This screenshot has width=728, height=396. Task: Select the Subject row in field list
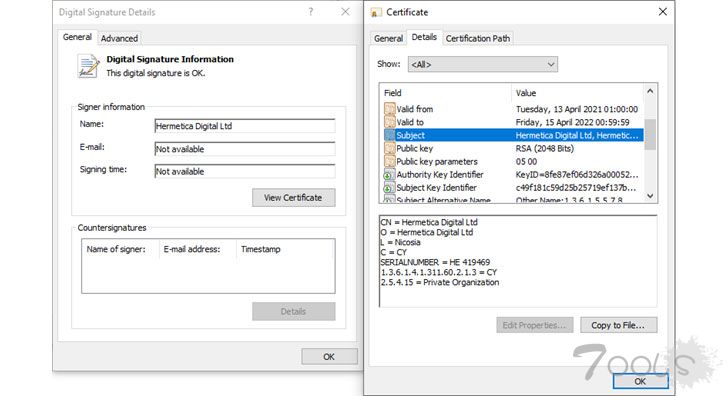point(513,135)
